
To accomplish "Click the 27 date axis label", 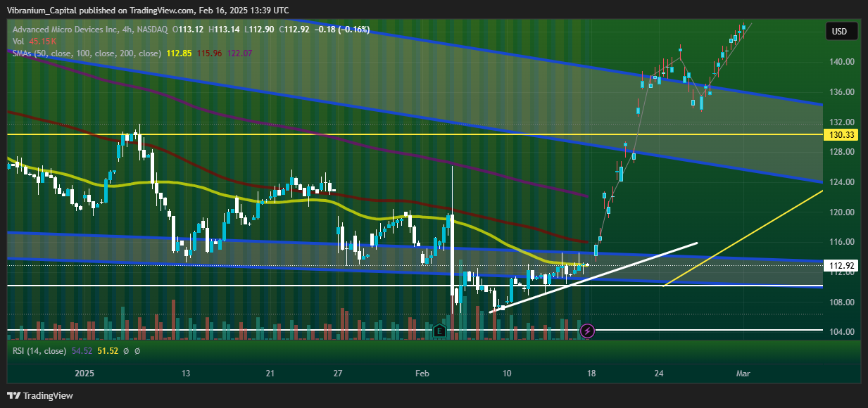I will [x=338, y=373].
